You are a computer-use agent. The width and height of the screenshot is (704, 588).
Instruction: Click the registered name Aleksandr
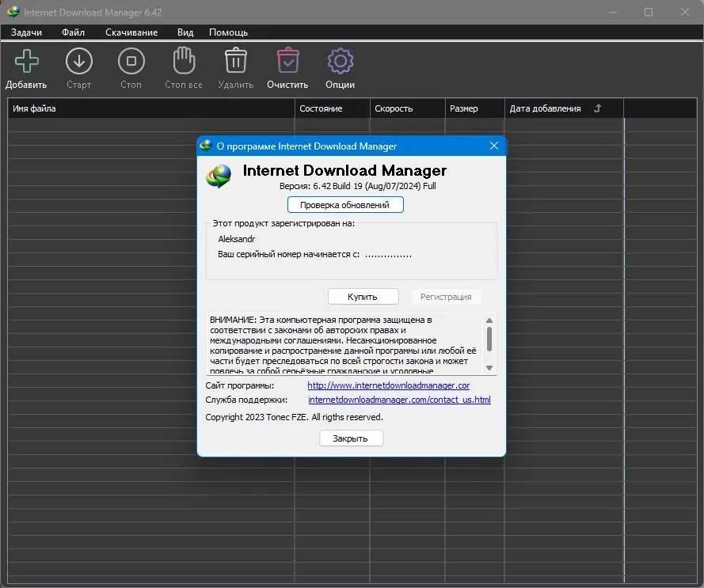[237, 239]
